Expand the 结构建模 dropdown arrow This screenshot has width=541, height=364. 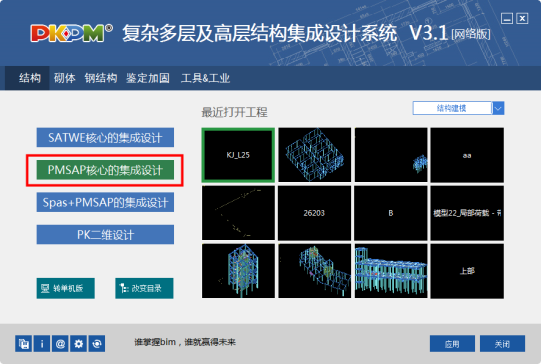click(x=498, y=108)
